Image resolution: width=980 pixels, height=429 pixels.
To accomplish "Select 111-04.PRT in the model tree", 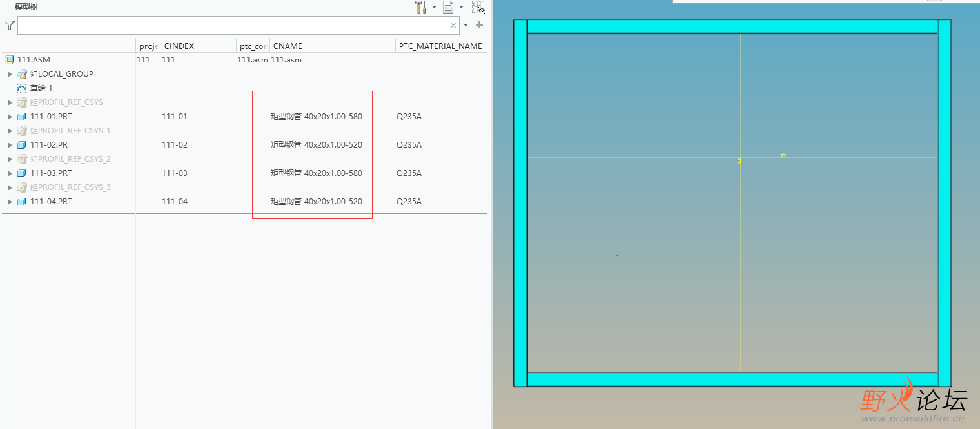I will 51,202.
